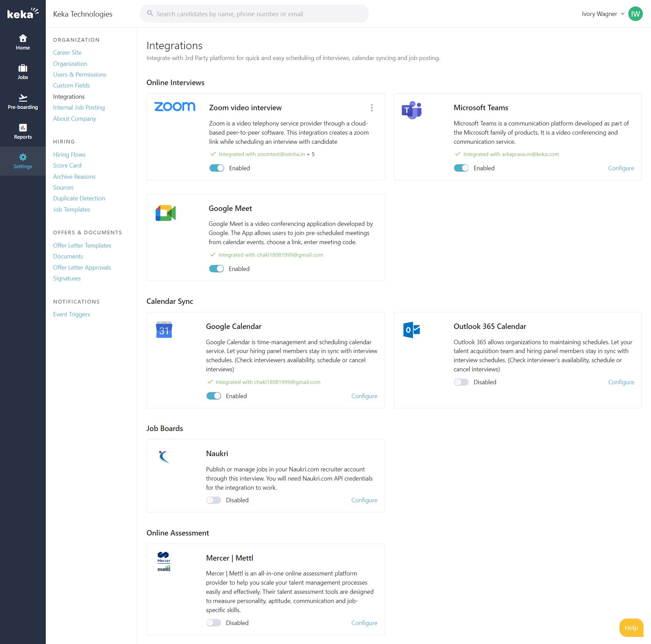Click the Outlook 365 icon

(412, 330)
